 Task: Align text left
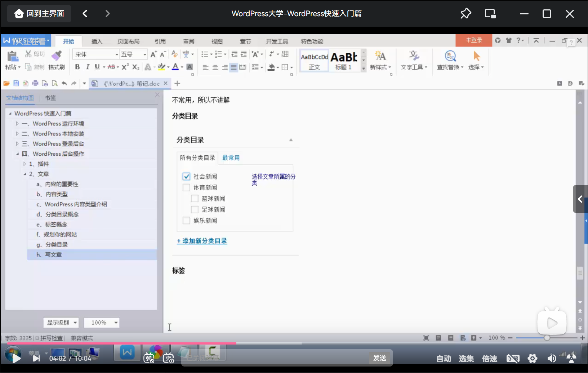205,67
